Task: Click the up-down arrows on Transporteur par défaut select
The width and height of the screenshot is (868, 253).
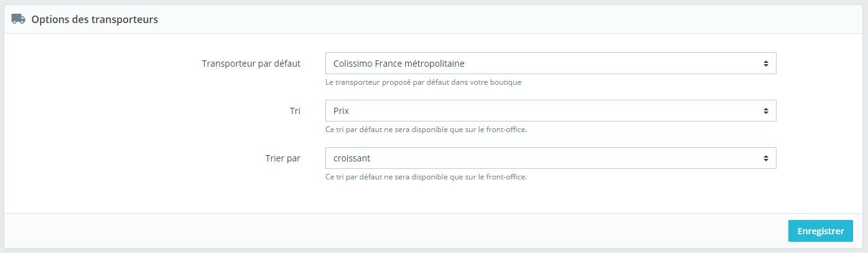Action: [766, 64]
